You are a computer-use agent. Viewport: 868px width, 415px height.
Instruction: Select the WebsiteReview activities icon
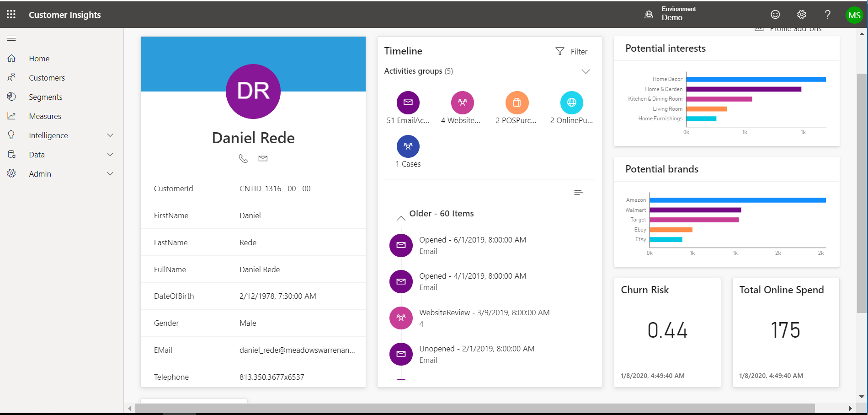(462, 102)
